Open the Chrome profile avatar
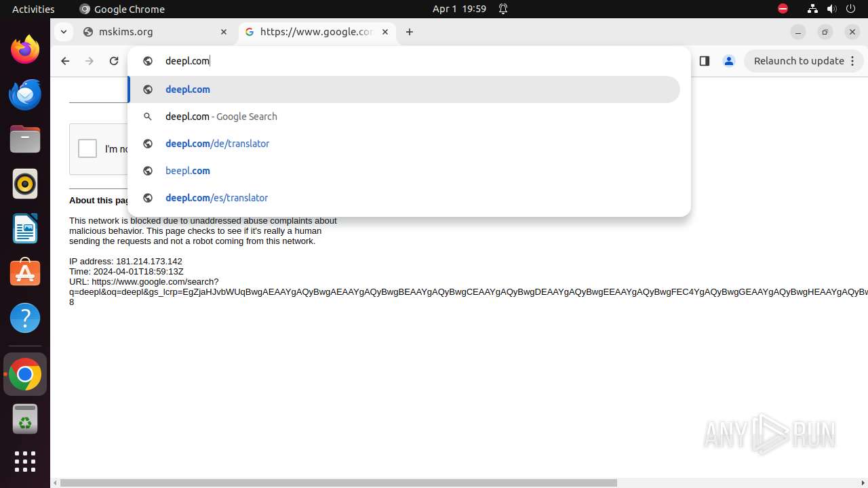 coord(729,61)
